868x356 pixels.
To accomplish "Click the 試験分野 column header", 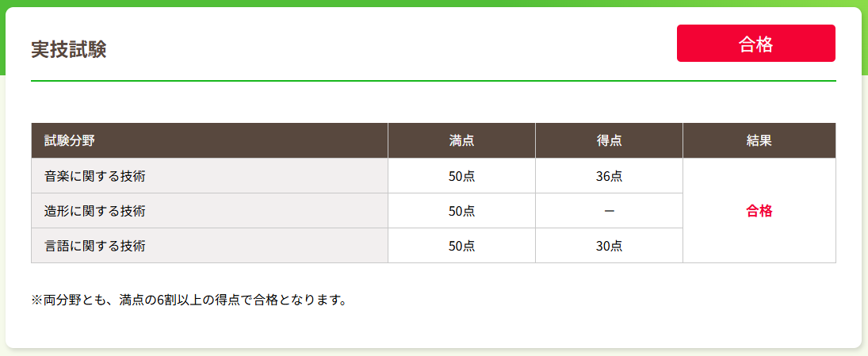I will (x=209, y=140).
